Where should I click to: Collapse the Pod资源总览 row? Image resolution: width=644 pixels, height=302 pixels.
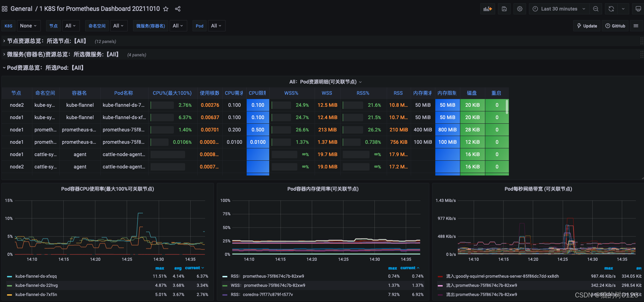(x=43, y=68)
